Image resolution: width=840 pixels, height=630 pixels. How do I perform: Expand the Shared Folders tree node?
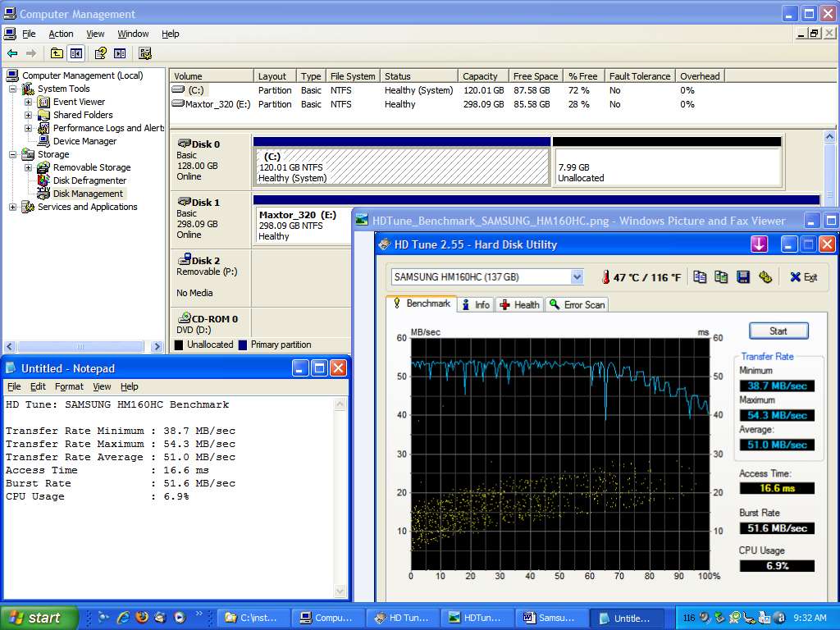click(x=29, y=115)
